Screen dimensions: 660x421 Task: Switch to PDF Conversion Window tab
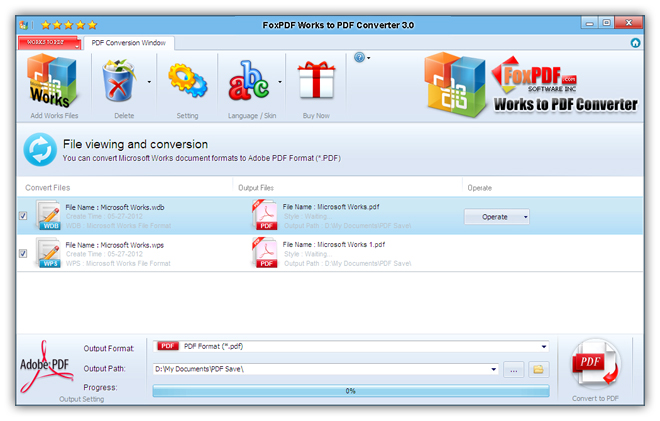coord(128,43)
